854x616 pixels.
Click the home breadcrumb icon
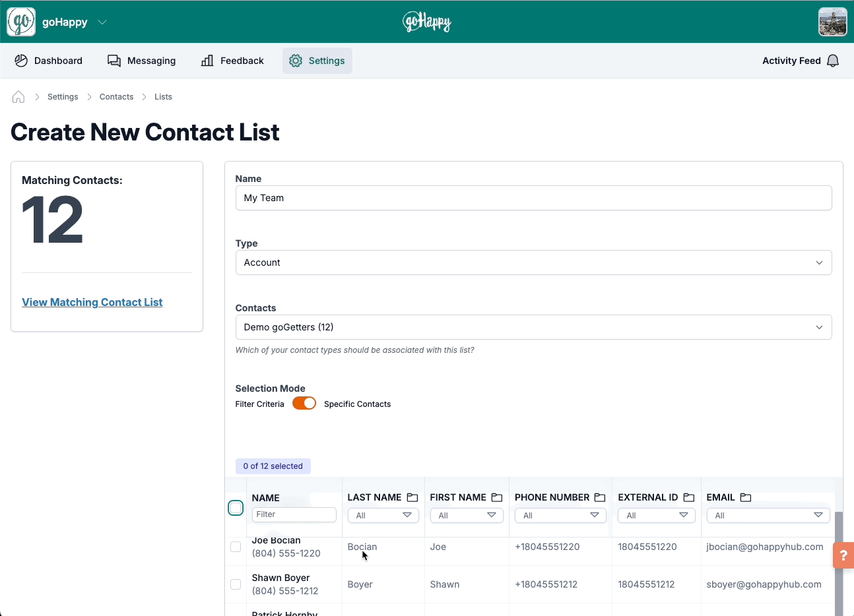[x=18, y=96]
